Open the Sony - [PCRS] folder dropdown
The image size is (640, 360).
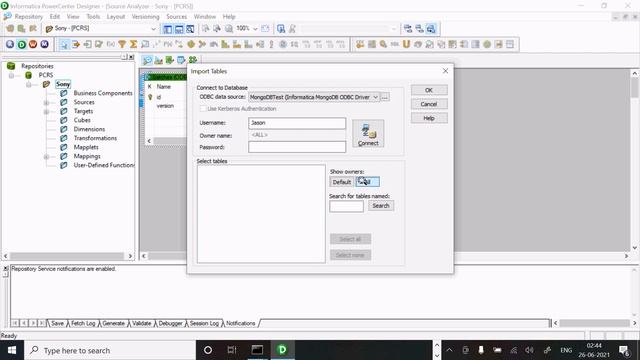pos(153,29)
